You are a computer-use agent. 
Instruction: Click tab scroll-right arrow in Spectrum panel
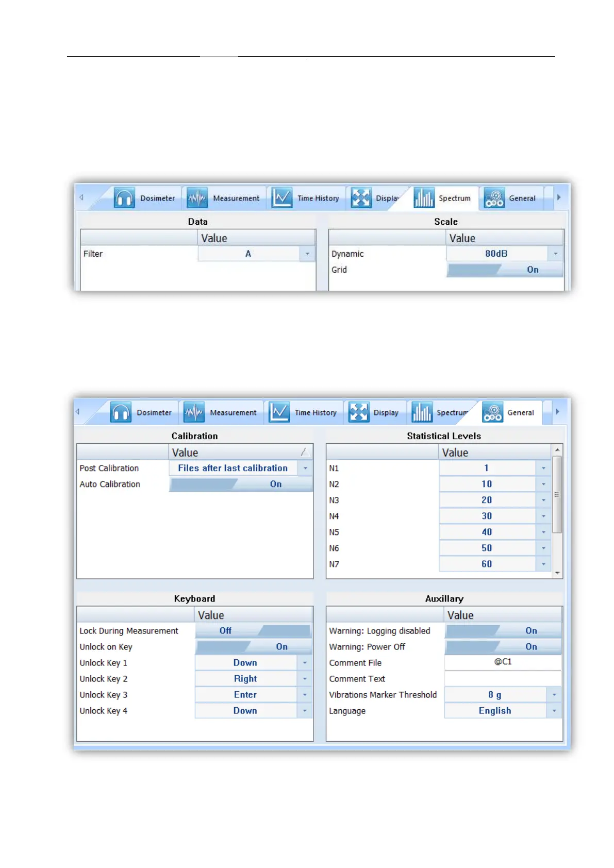(559, 197)
